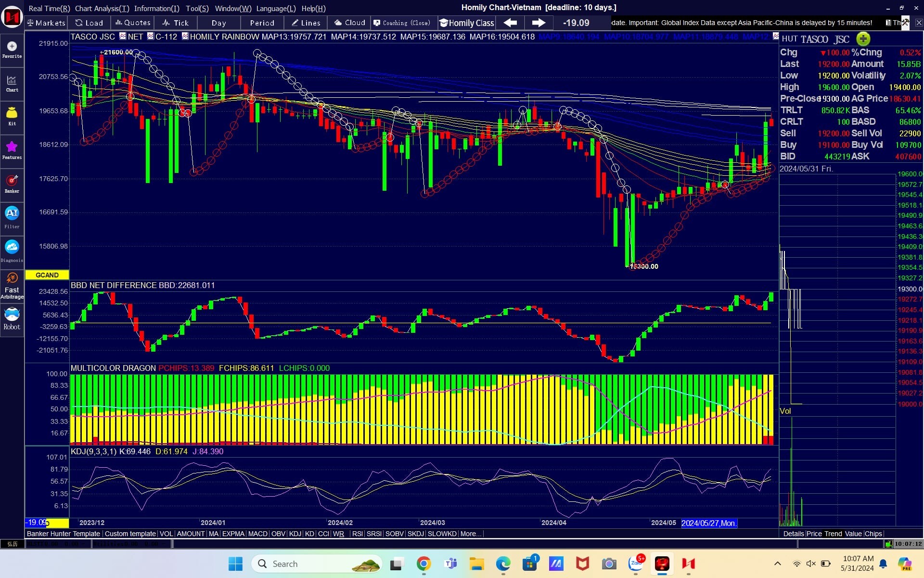Open Markets toolbar item

pos(46,23)
